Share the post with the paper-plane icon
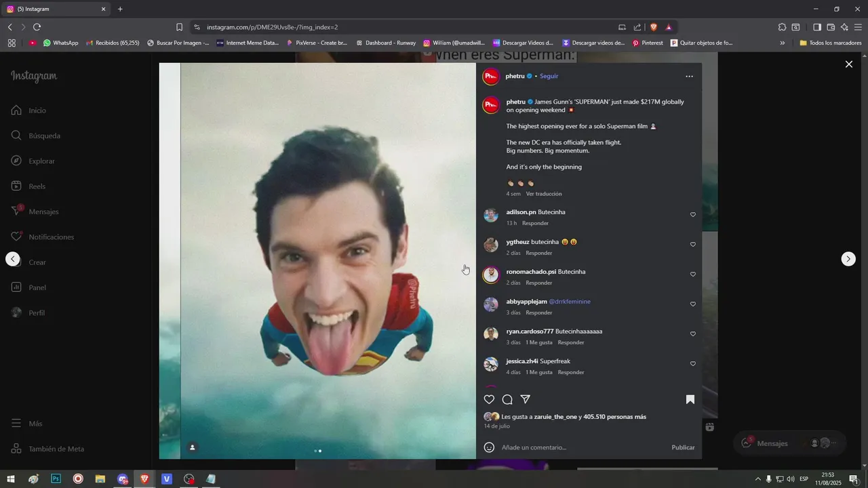This screenshot has width=868, height=488. [525, 399]
